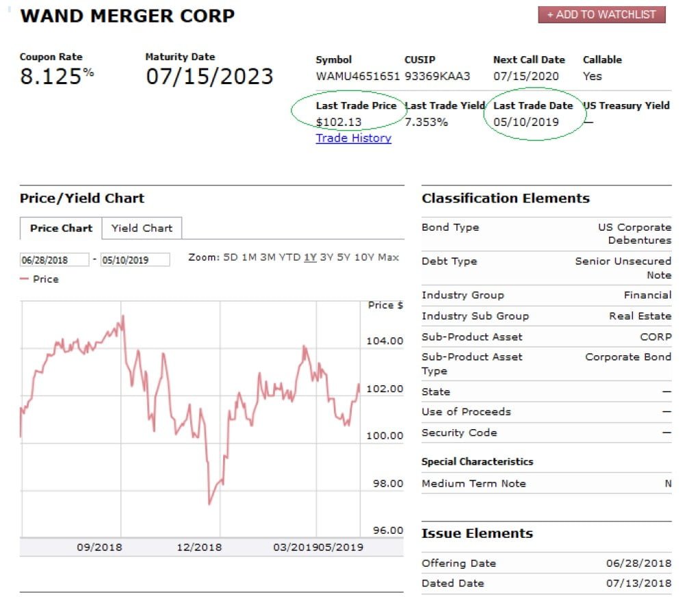Click the red Price legend marker

tap(25, 279)
